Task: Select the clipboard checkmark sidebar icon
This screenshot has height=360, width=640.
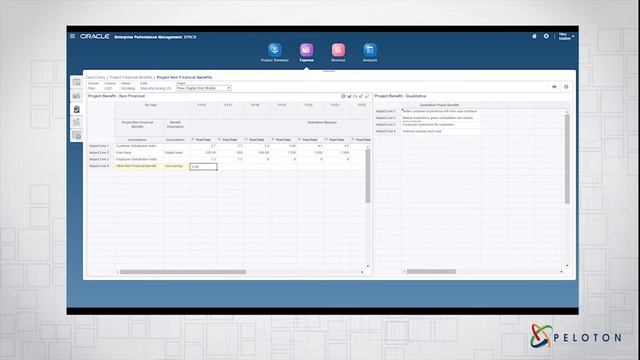Action: 77,109
